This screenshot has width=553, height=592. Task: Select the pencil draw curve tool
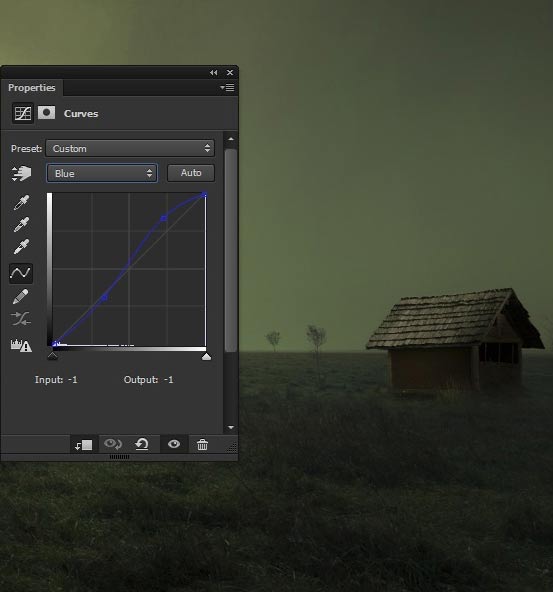[x=20, y=296]
